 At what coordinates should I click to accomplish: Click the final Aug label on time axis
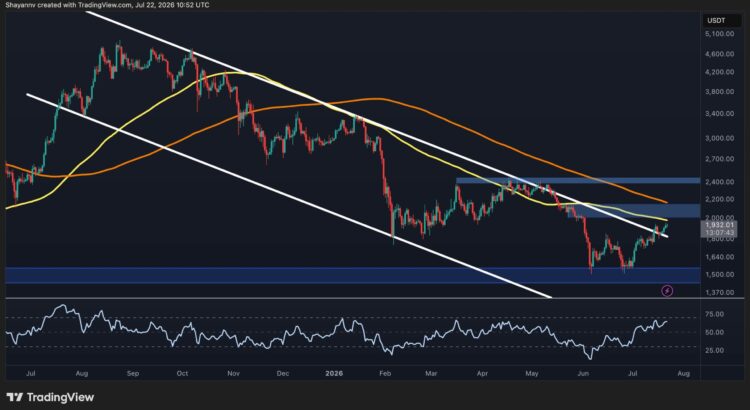[684, 374]
